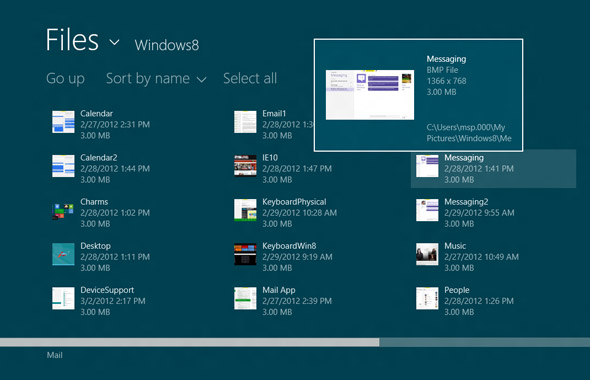Image resolution: width=590 pixels, height=380 pixels.
Task: Click the Desktop file name
Action: point(95,246)
